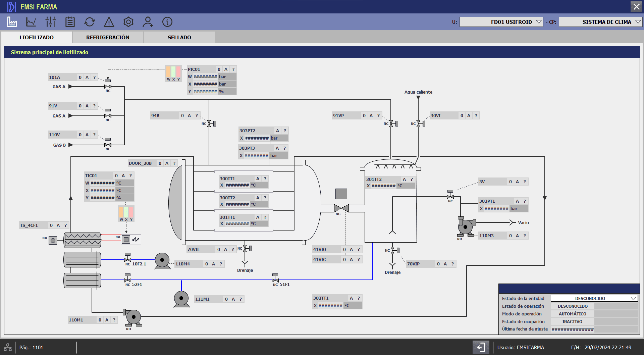Close the EMSI FARMA window
The height and width of the screenshot is (355, 644).
pos(636,7)
